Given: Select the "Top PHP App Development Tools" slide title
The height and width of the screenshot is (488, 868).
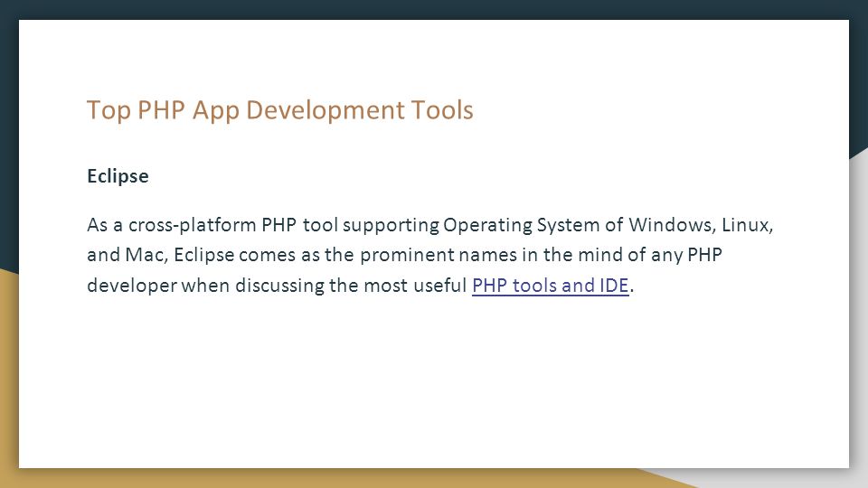Looking at the screenshot, I should [x=280, y=110].
